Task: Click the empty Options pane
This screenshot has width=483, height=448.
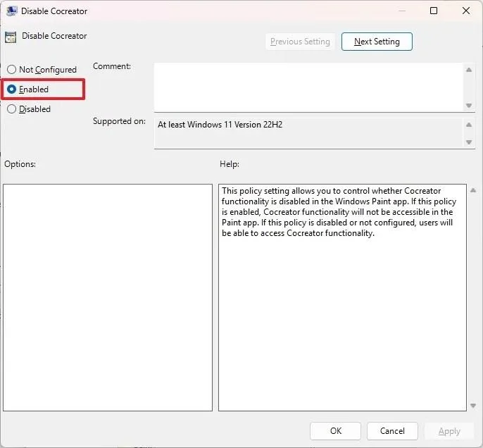Action: pyautogui.click(x=108, y=297)
